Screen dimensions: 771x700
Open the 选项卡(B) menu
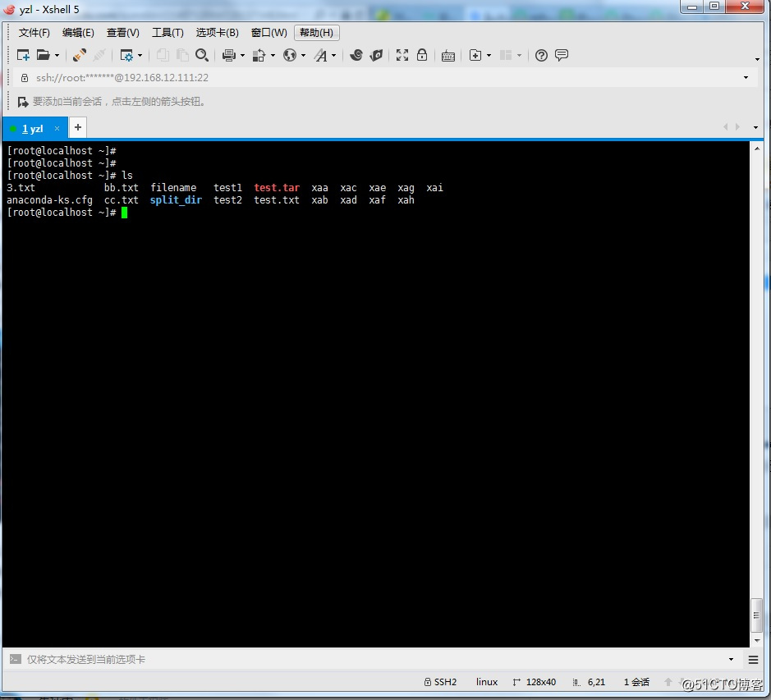[x=218, y=33]
